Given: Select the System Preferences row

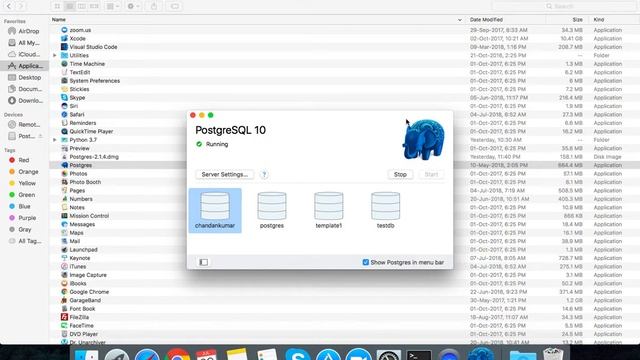Looking at the screenshot, I should tap(344, 81).
